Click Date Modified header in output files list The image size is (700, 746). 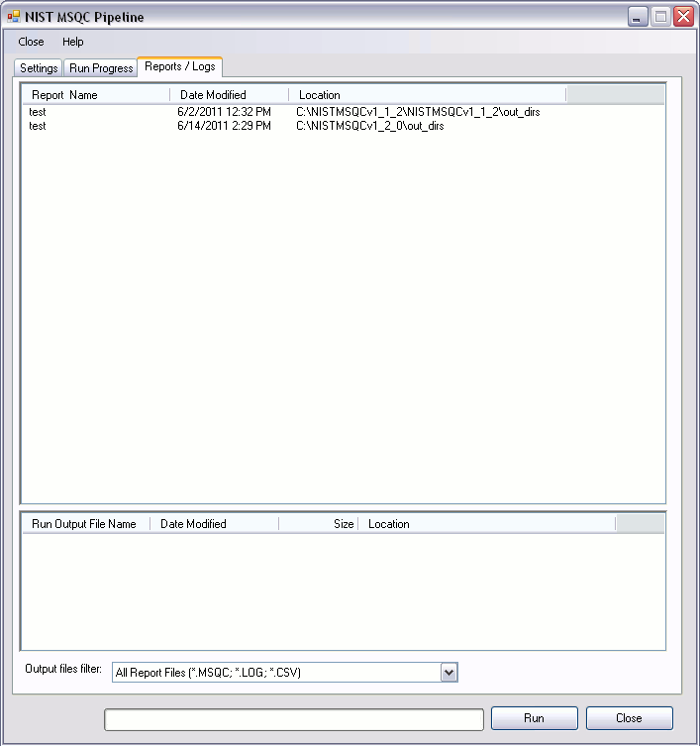click(x=214, y=524)
